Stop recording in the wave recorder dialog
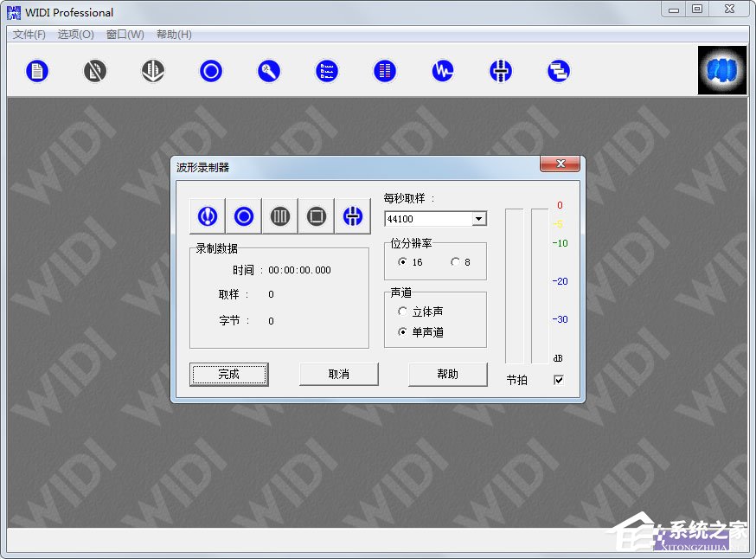 point(317,216)
